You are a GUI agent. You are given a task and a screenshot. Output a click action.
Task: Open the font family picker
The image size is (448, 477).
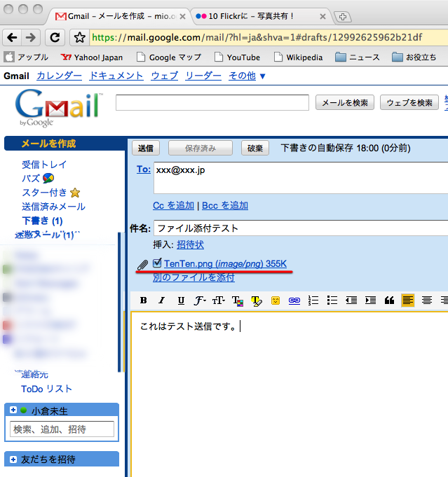point(200,300)
